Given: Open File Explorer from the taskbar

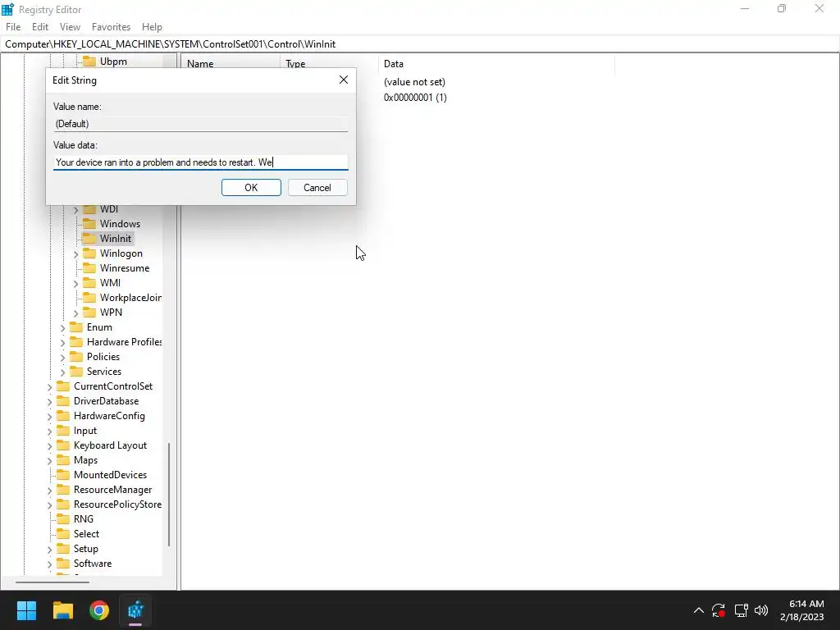Looking at the screenshot, I should 62,610.
